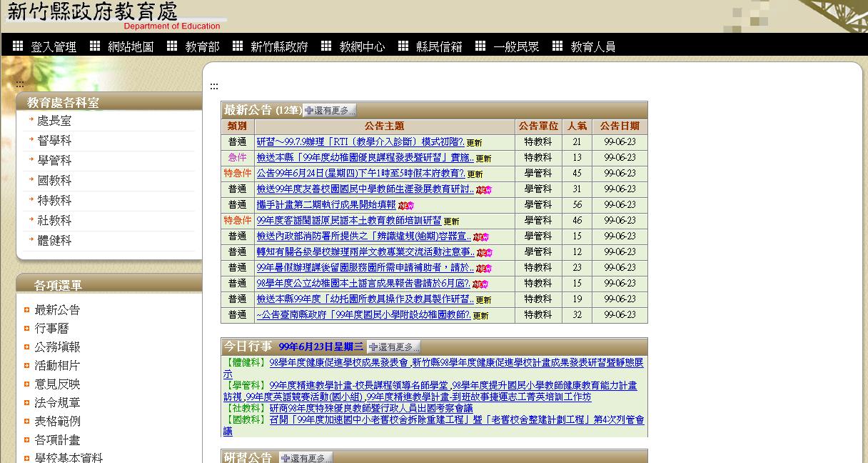Viewport: 868px width, 463px height.
Task: Open 意見反映 in the sidebar menu
Action: (x=57, y=384)
